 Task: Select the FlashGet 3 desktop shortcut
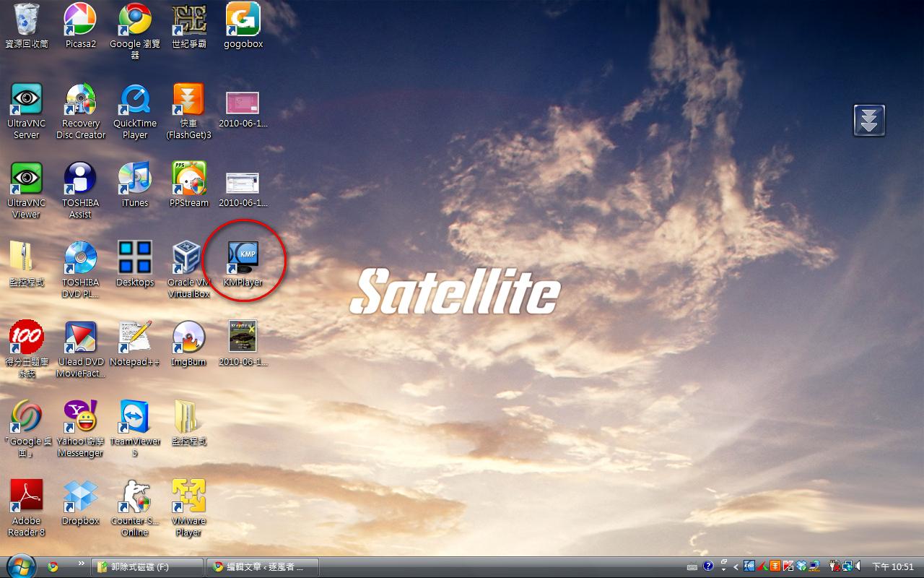tap(188, 111)
